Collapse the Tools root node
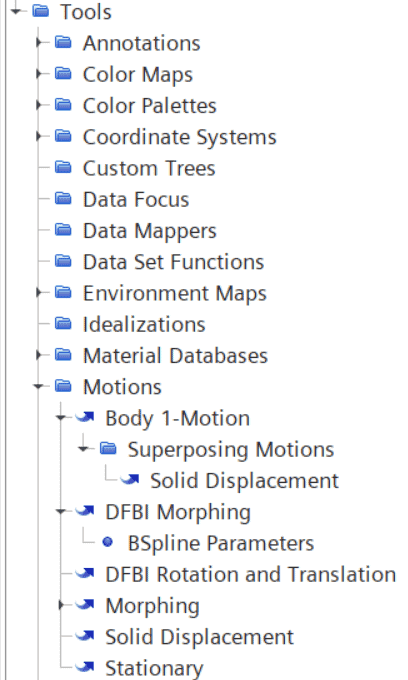This screenshot has width=408, height=680. coord(16,11)
